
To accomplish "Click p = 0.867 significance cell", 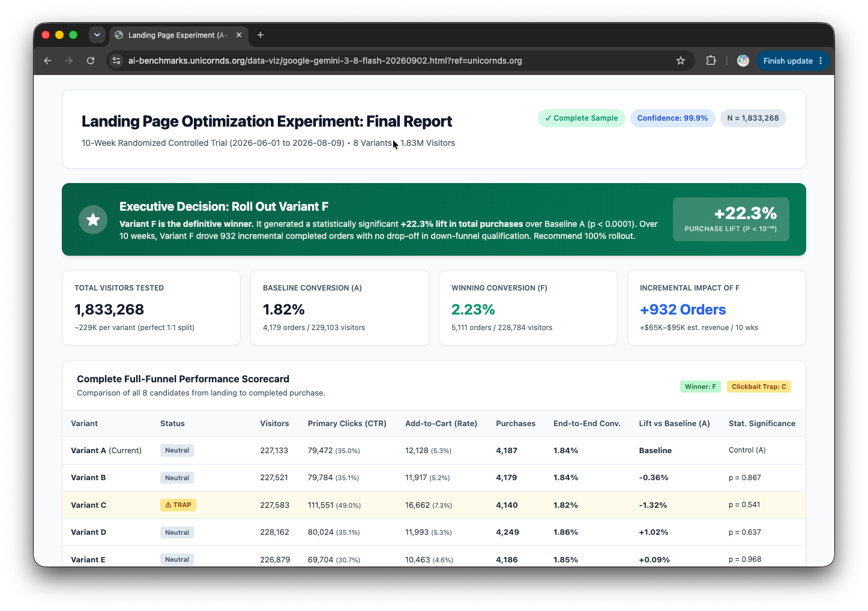I will point(744,478).
